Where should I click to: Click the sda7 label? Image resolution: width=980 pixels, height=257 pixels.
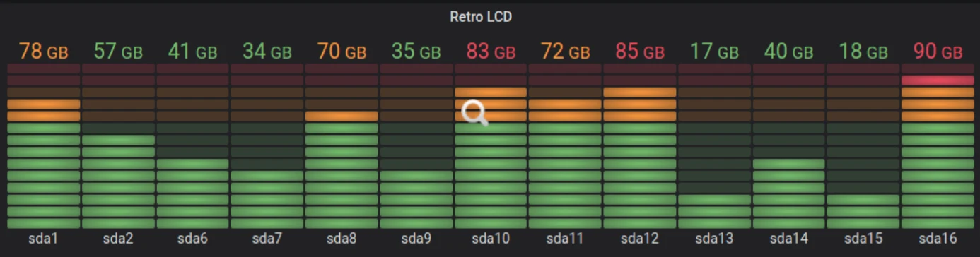coord(267,239)
